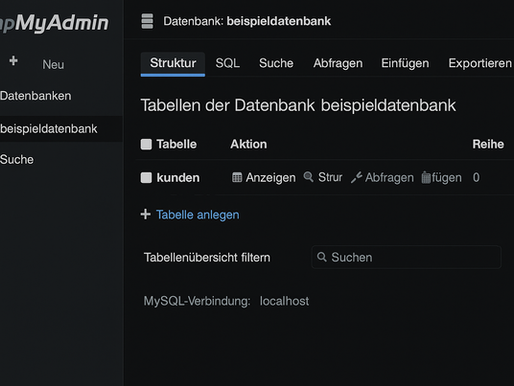Open the kunden table link
Viewport: 514px width, 386px height.
[178, 178]
